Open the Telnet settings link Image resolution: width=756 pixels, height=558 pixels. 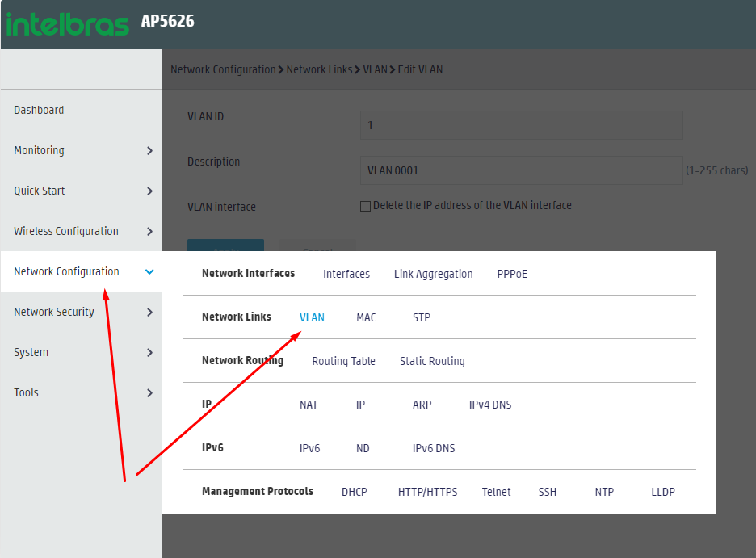pos(496,492)
